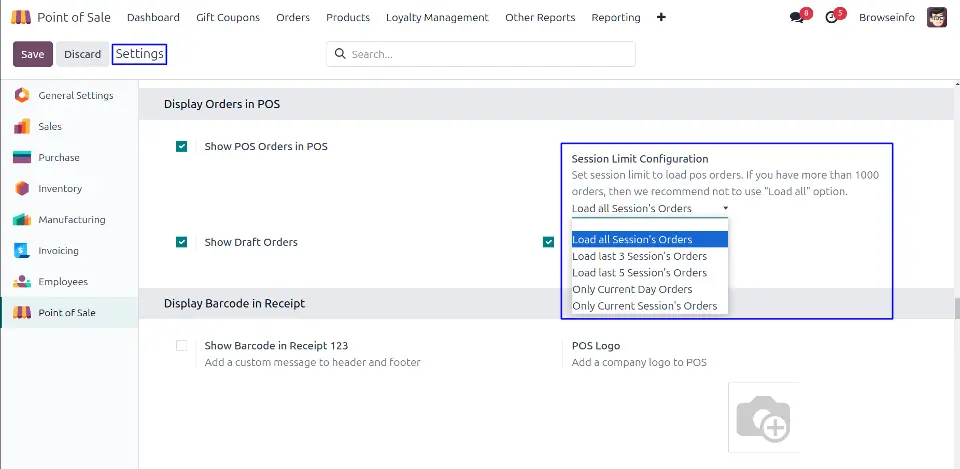Focus the Search input field
The image size is (960, 469).
point(481,54)
